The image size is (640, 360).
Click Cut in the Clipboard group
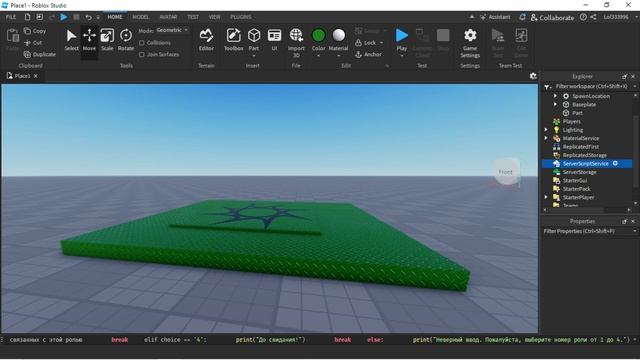33,42
